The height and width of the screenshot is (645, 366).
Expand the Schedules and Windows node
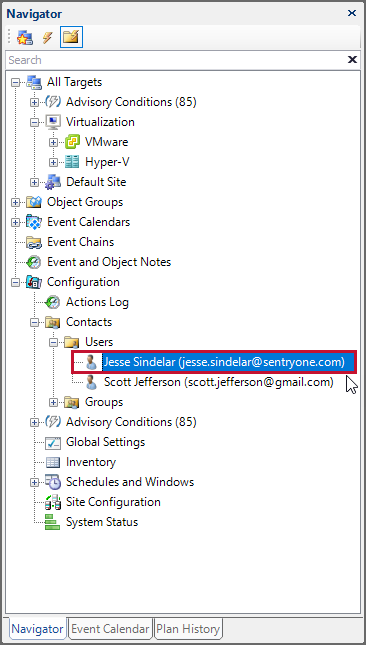pos(35,483)
